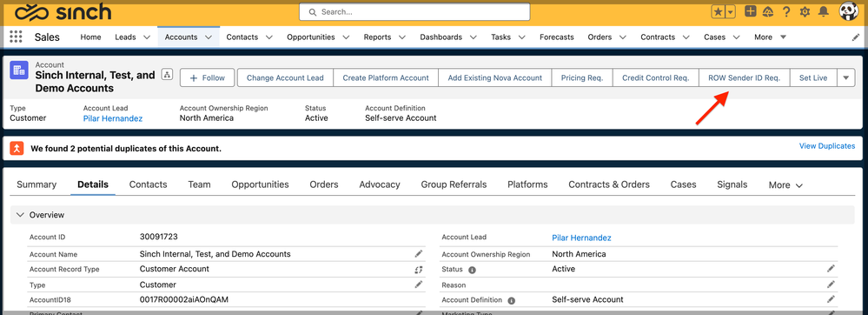Edit the Type field pencil
Screen dimensions: 868x315
pos(419,285)
